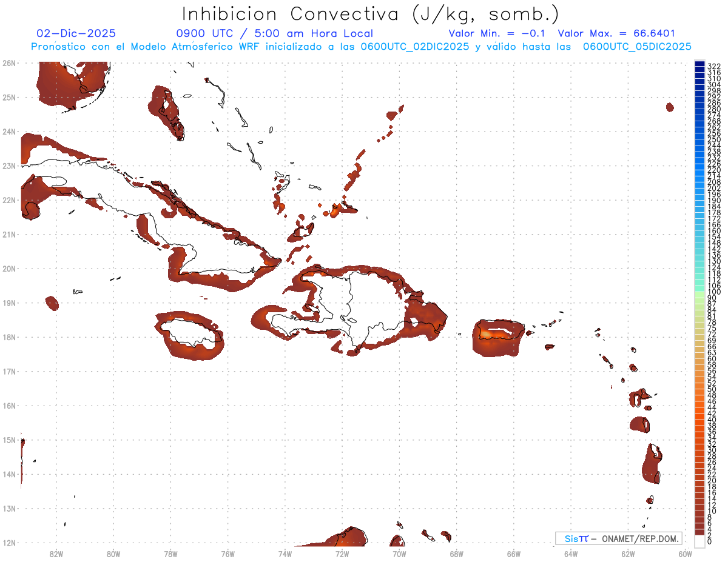Click the longitude label '62W'

pos(628,554)
